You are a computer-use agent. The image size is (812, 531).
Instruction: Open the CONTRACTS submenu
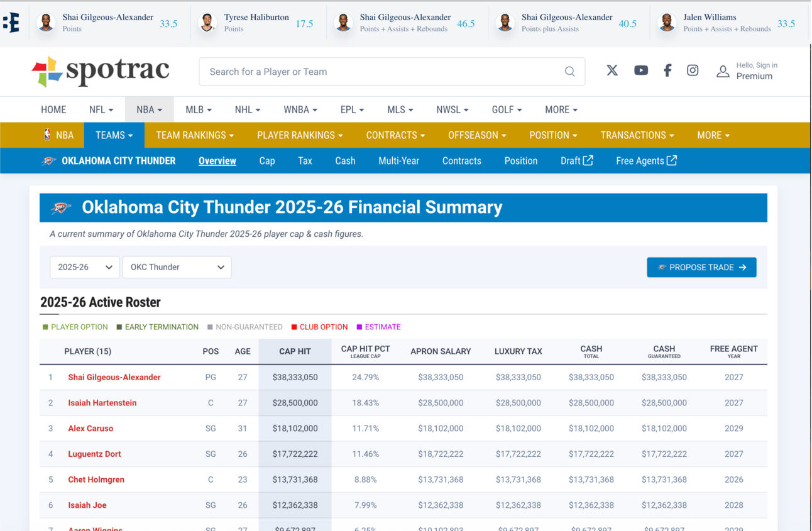(395, 135)
